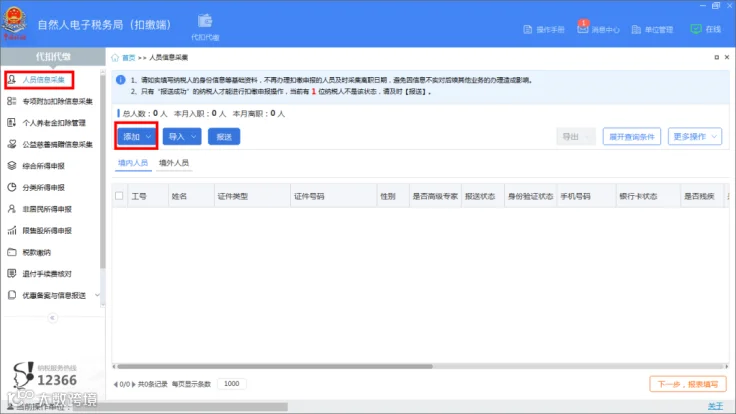Click the sidebar vertical scrollbar
This screenshot has width=736, height=414.
[103, 171]
